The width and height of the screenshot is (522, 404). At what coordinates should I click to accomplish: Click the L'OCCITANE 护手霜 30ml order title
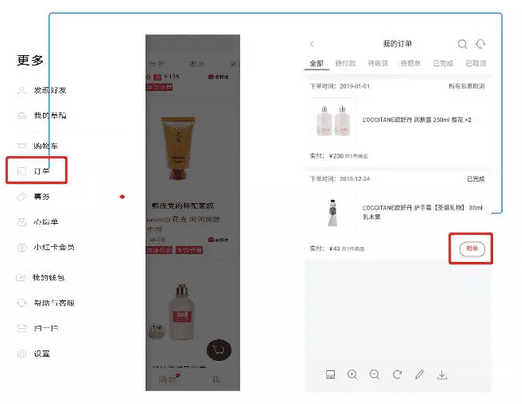(422, 212)
